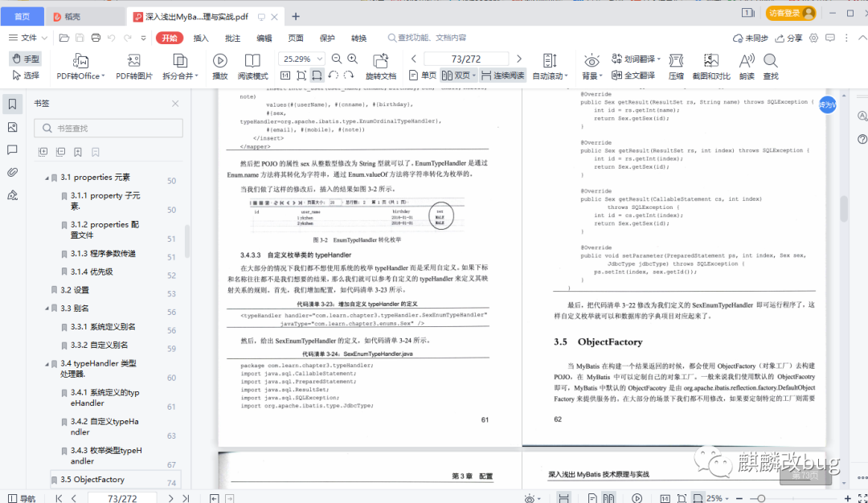868x503 pixels.
Task: Toggle fit-page view in ribbon
Action: 301,76
